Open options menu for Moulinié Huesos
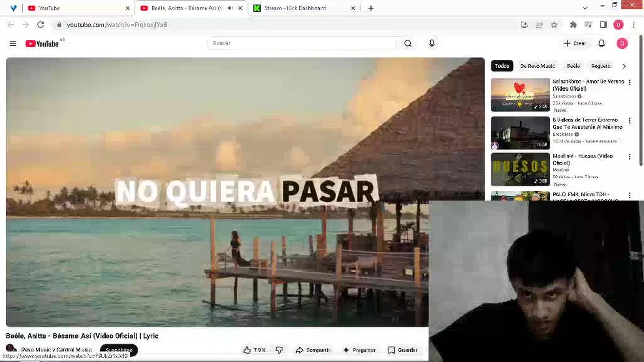 pos(629,157)
